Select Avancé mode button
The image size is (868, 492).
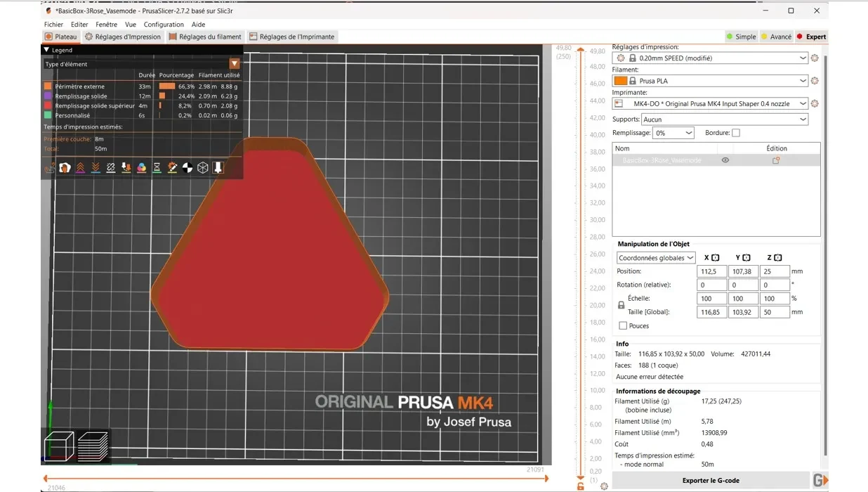tap(776, 37)
